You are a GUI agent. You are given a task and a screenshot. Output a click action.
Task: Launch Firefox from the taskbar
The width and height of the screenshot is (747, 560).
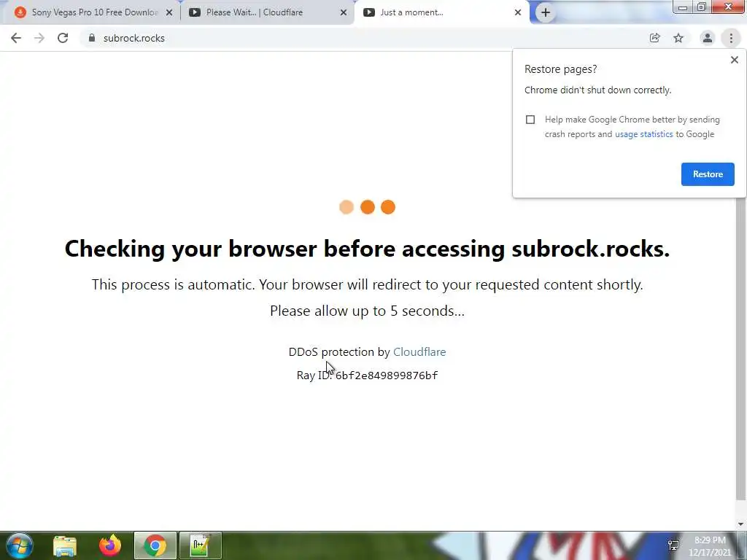pyautogui.click(x=110, y=545)
